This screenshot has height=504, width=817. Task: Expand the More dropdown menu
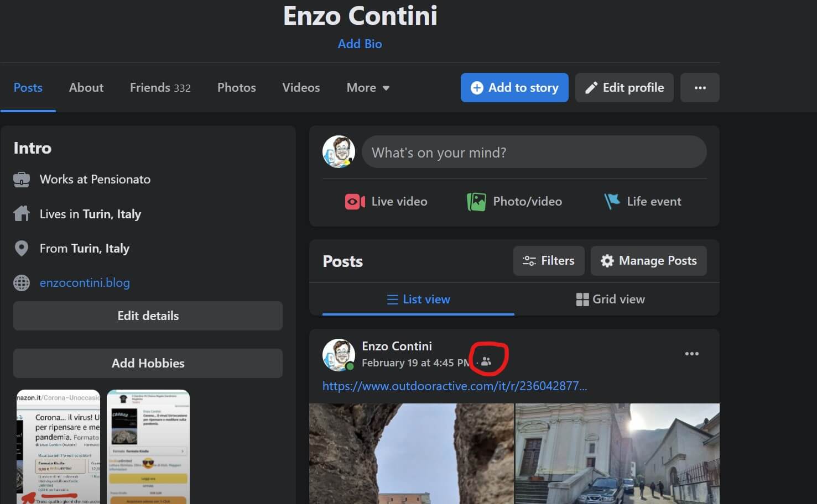[368, 88]
